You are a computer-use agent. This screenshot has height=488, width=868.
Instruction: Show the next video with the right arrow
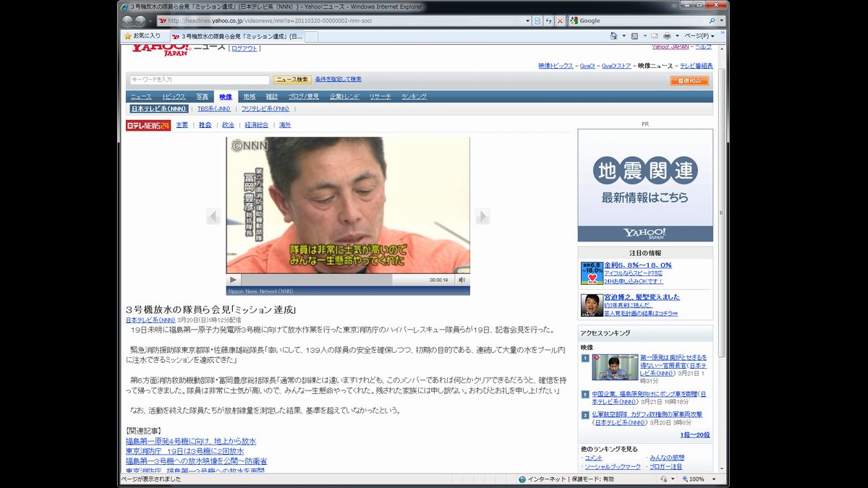pyautogui.click(x=482, y=216)
